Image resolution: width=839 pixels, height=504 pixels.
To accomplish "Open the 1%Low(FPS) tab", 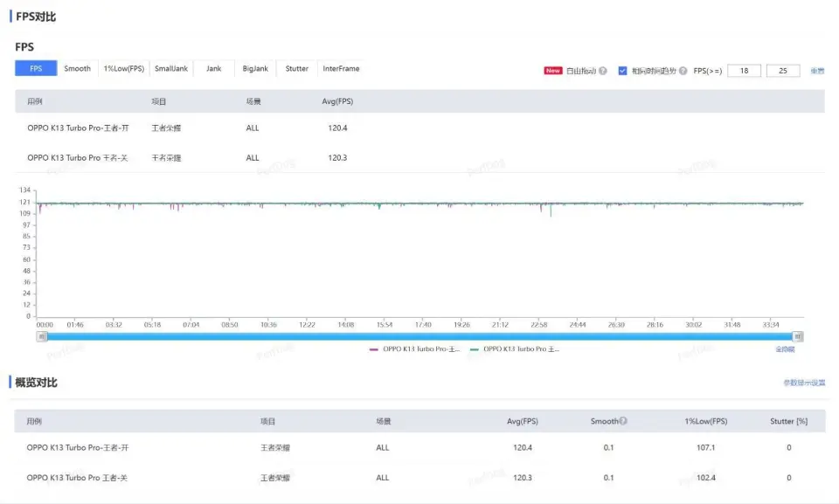I will 124,69.
